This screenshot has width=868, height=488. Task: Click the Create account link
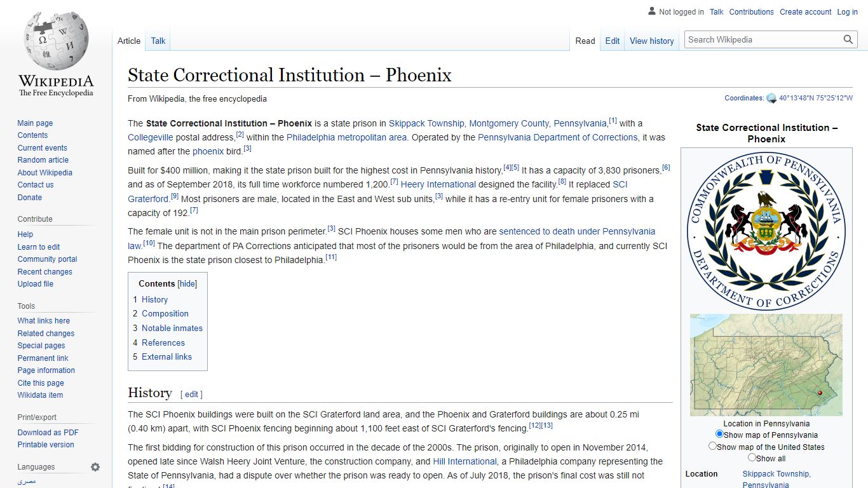click(x=806, y=12)
